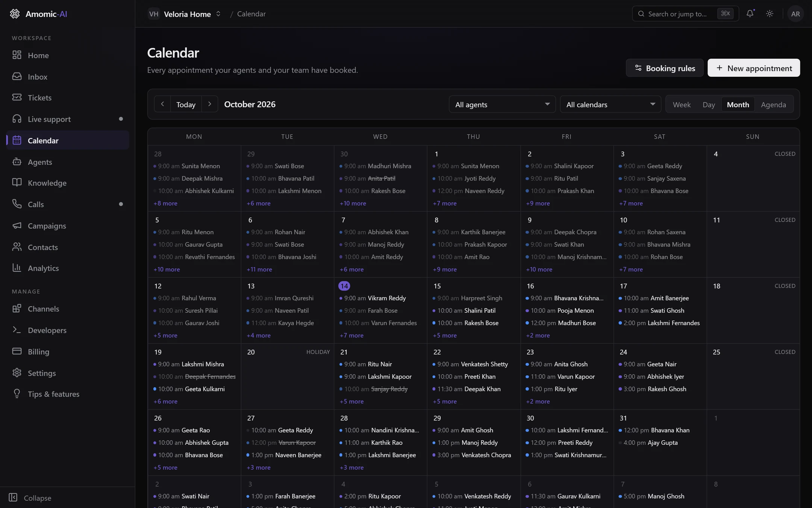The image size is (812, 508).
Task: Toggle light theme sun icon
Action: pyautogui.click(x=770, y=14)
